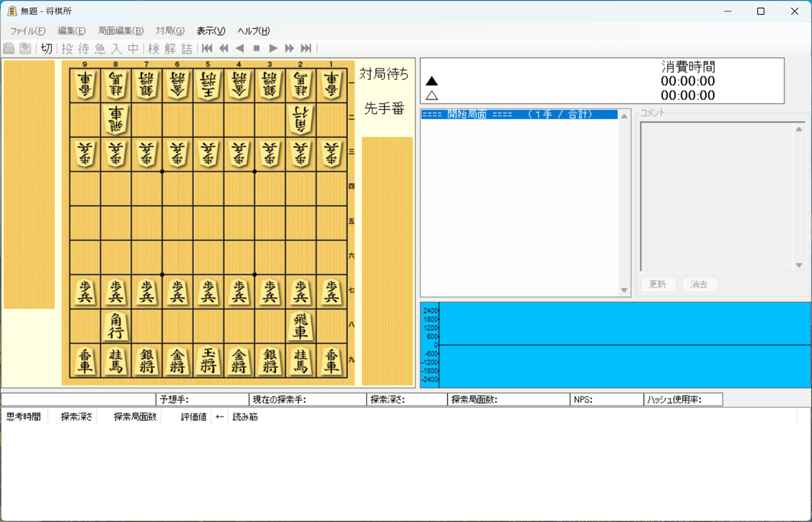Click the move list scrollbar down arrow
The width and height of the screenshot is (812, 522).
point(625,290)
